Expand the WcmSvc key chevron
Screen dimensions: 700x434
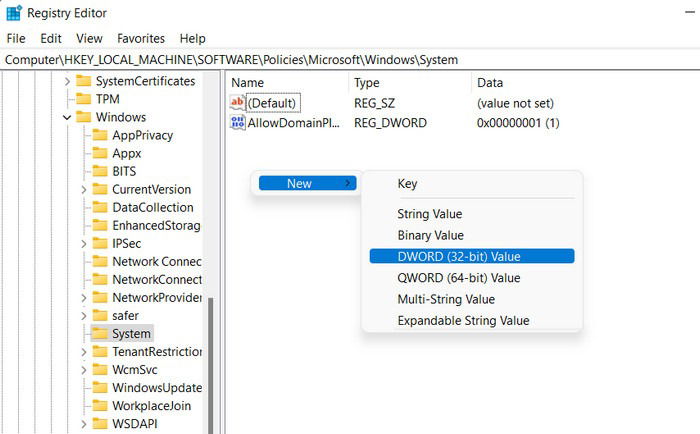point(83,370)
